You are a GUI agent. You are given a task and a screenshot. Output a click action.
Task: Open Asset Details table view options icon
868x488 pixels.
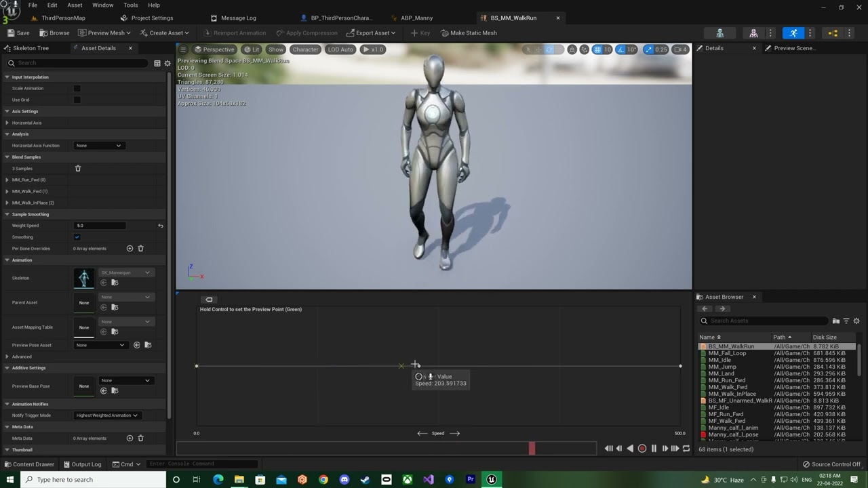pos(157,63)
